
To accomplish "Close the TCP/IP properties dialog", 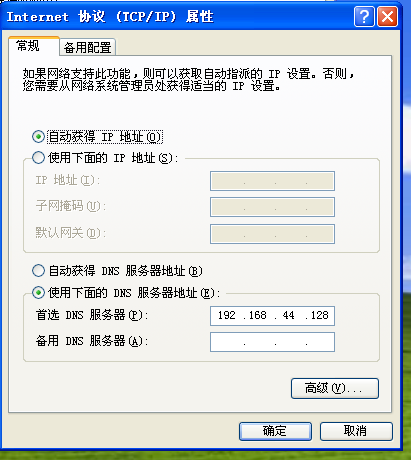I will (x=387, y=17).
